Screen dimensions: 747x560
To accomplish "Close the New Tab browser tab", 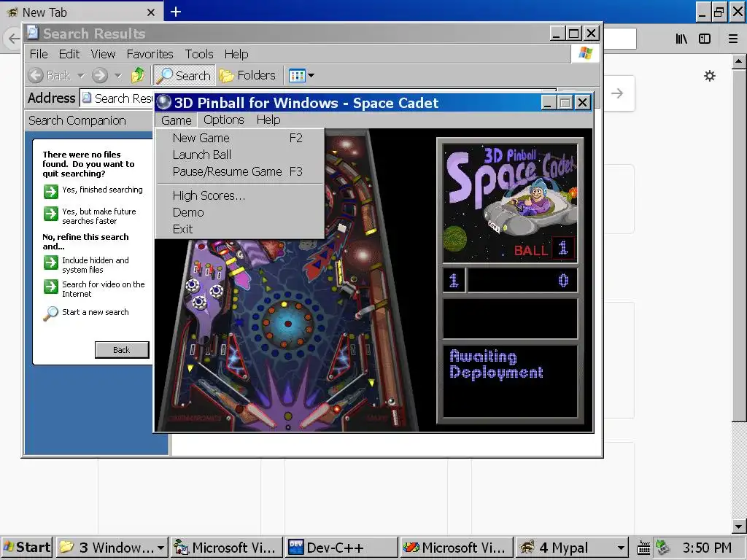I will [x=151, y=12].
